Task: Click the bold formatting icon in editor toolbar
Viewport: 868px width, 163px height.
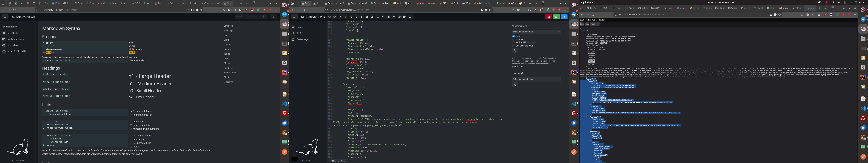Action: (351, 17)
